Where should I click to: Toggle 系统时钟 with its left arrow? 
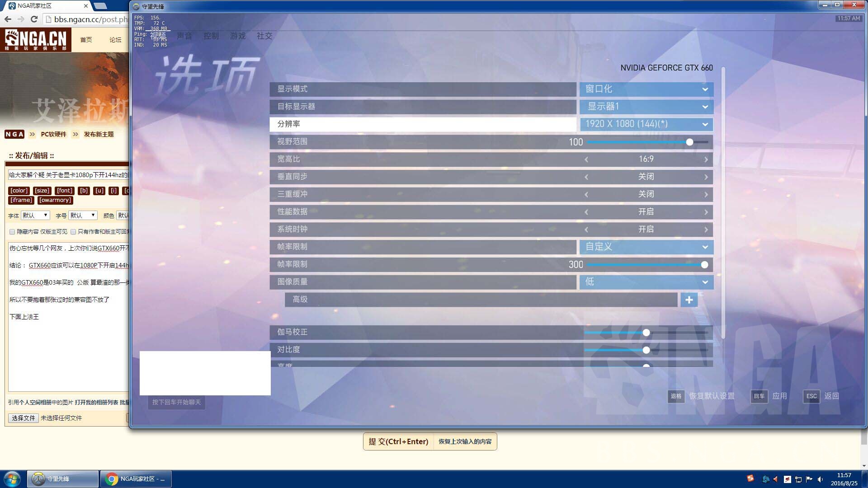click(x=586, y=230)
